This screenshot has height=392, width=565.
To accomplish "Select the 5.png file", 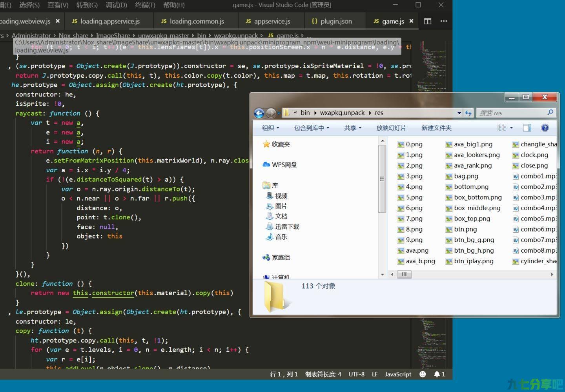I will pos(410,197).
